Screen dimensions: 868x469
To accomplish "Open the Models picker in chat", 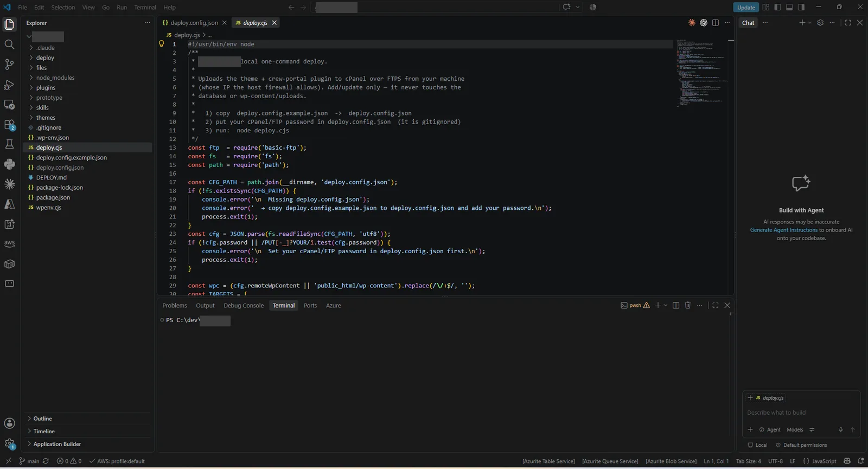I will (x=795, y=430).
